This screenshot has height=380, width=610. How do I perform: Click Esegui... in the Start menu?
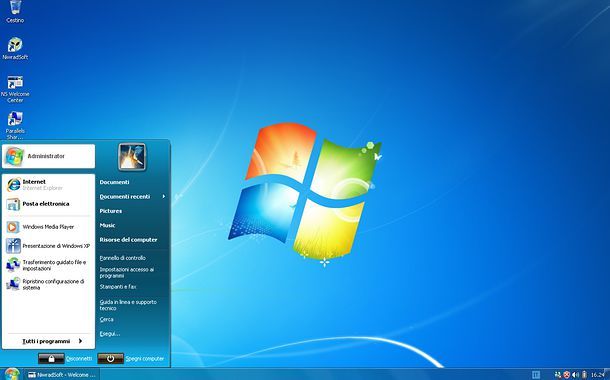110,334
